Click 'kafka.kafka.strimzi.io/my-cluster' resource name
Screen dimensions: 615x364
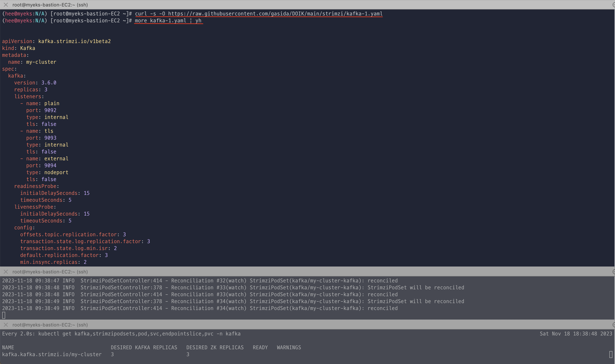coord(52,354)
